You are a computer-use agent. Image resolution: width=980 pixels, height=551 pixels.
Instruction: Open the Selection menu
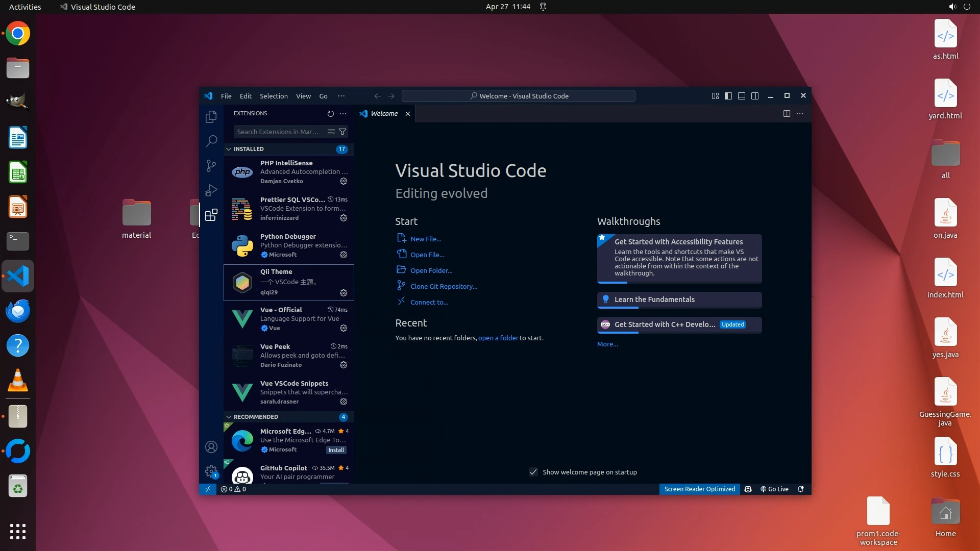pyautogui.click(x=274, y=96)
